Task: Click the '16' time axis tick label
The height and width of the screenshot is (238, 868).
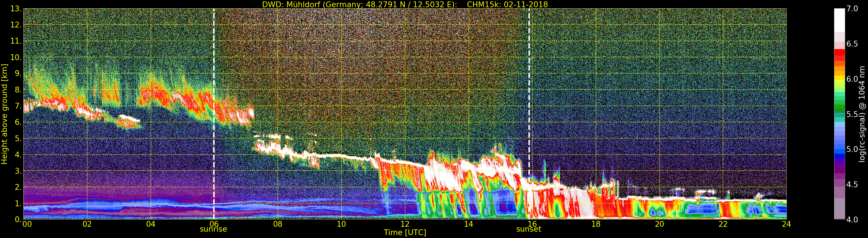Action: point(532,224)
